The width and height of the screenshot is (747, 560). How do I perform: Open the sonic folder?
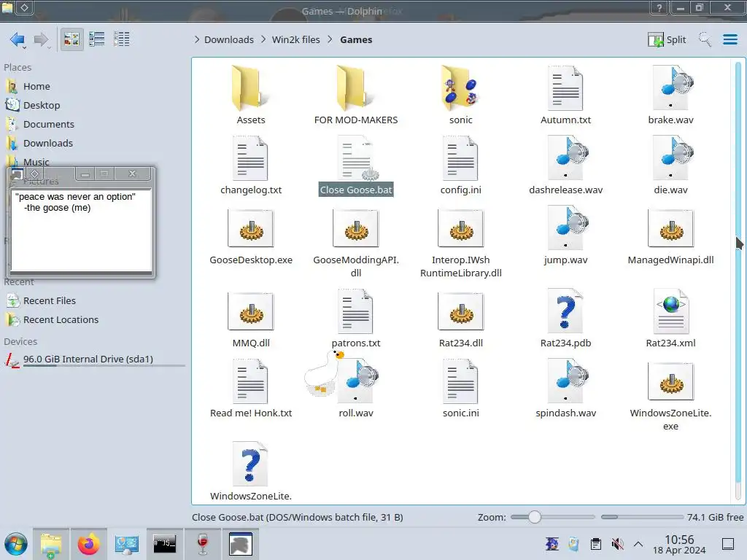pyautogui.click(x=461, y=96)
